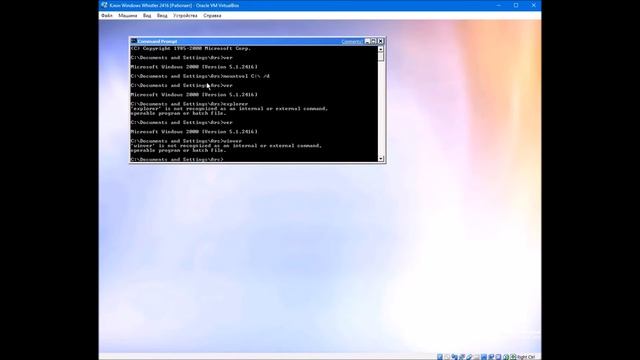This screenshot has height=360, width=640.
Task: Click the last empty prompt line
Action: 177,159
